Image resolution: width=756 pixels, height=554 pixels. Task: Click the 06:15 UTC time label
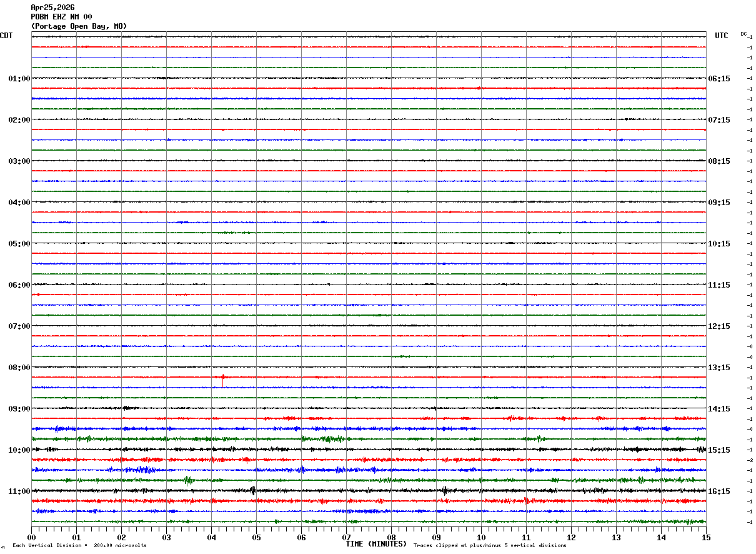tap(719, 79)
